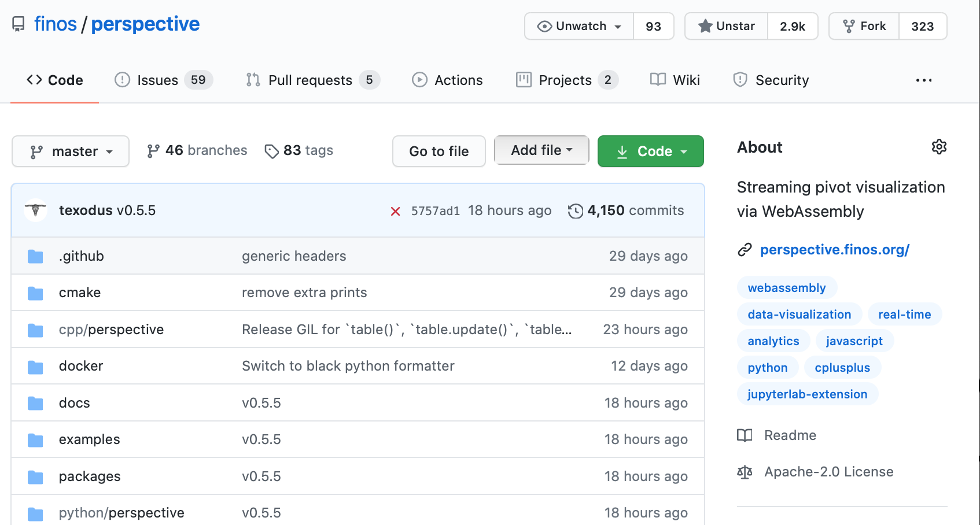Open the texodus author name
Viewport: 980px width, 525px height.
pyautogui.click(x=86, y=210)
